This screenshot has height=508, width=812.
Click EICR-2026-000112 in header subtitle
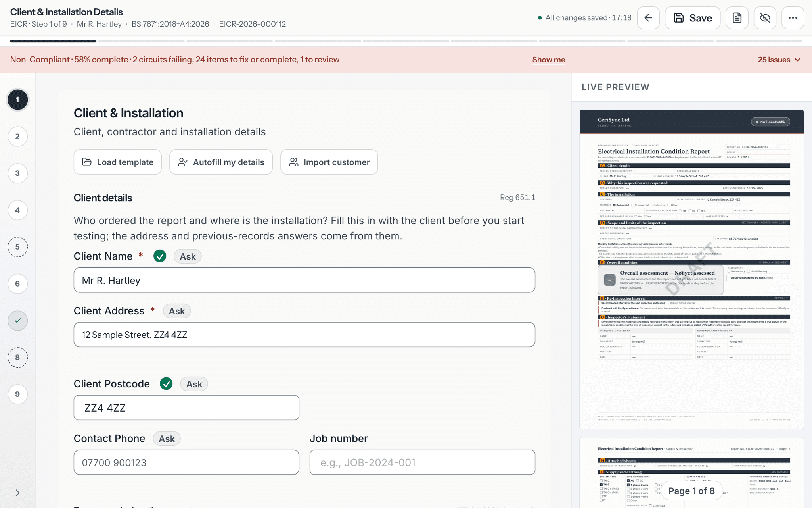(252, 24)
